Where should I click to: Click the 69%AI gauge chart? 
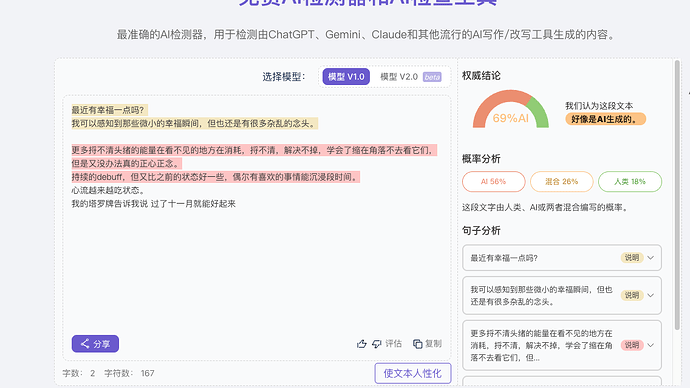click(x=510, y=109)
